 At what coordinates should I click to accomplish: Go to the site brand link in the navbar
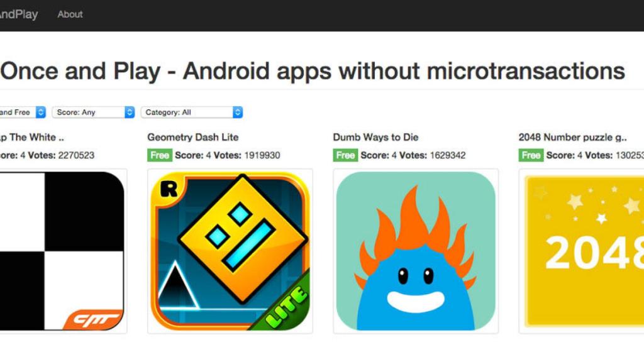coord(19,14)
